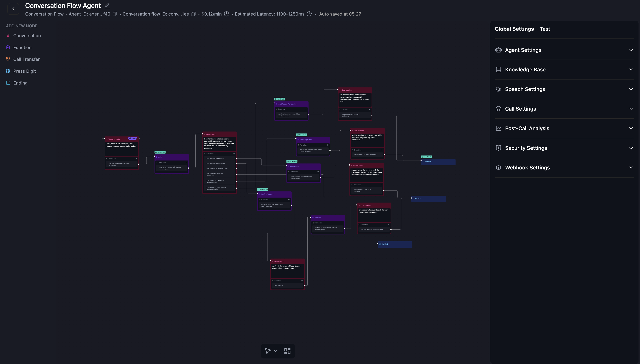Add a Call Transfer node
Image resolution: width=640 pixels, height=364 pixels.
pyautogui.click(x=26, y=59)
